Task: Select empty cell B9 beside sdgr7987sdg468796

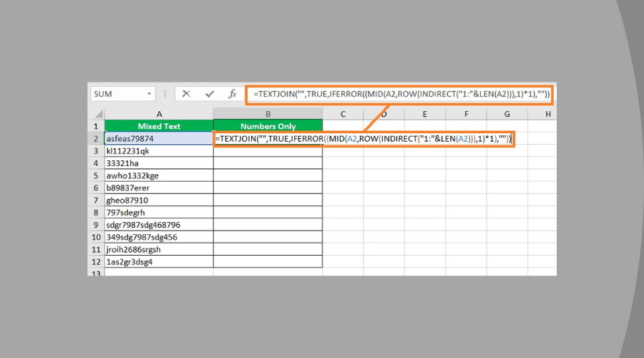Action: point(268,225)
